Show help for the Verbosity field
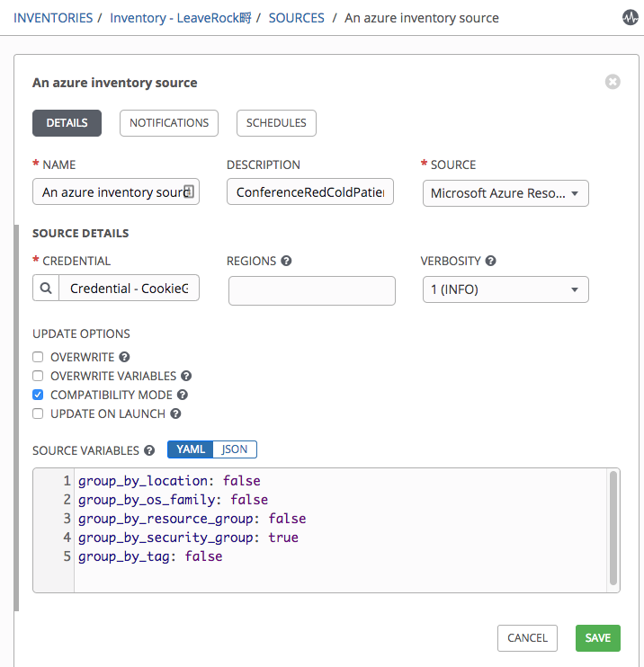Screen dimensions: 644x667 pyautogui.click(x=491, y=261)
